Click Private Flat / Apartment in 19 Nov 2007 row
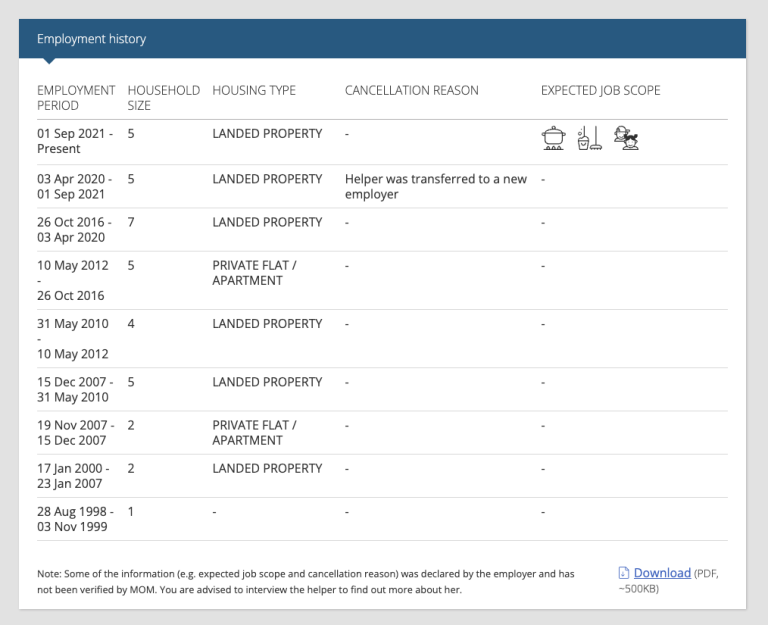The width and height of the screenshot is (768, 625). 254,433
